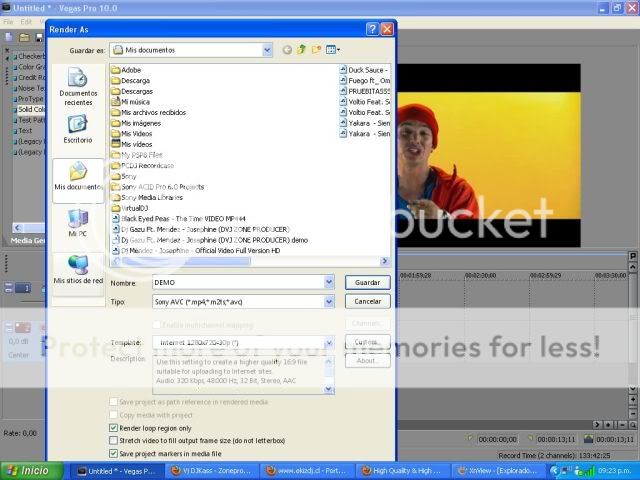640x480 pixels.
Task: Expand the Nombre filename dropdown arrow
Action: 329,282
